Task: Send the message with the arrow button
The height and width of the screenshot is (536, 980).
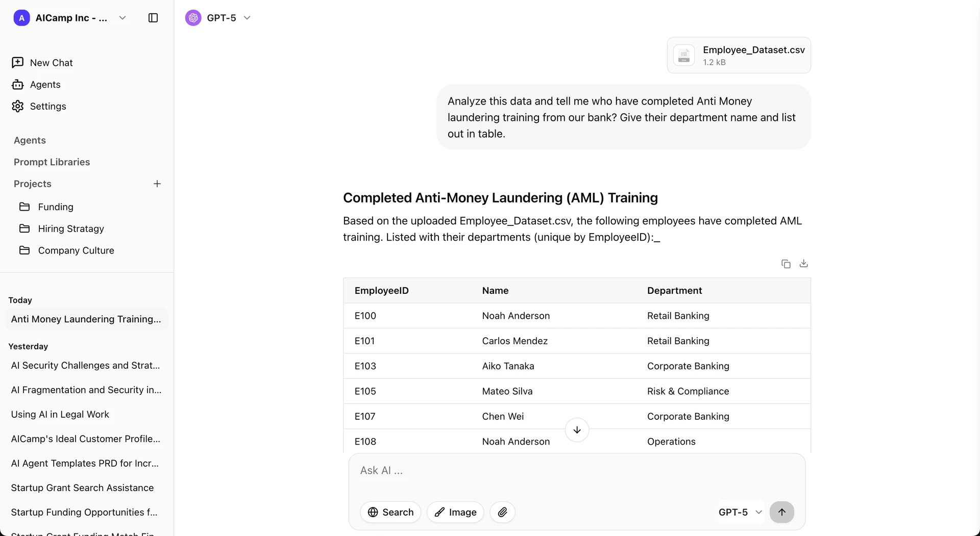Action: coord(782,512)
